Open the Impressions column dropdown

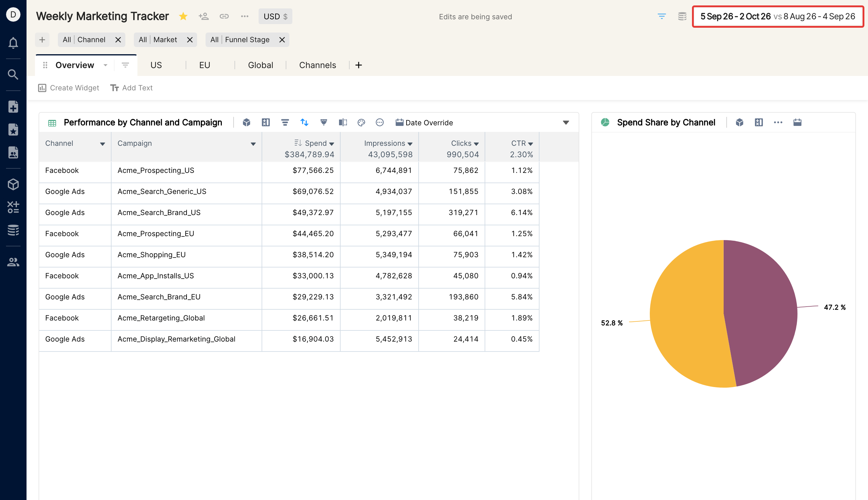(410, 144)
